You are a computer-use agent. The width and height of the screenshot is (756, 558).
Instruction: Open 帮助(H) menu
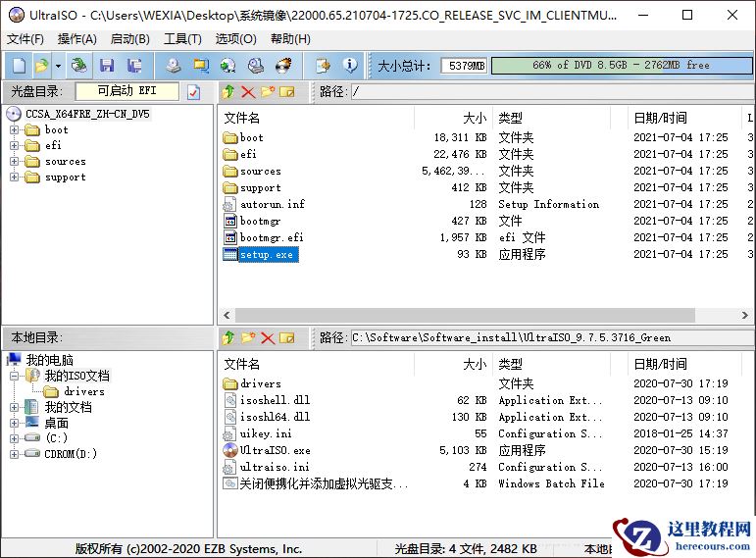(291, 39)
